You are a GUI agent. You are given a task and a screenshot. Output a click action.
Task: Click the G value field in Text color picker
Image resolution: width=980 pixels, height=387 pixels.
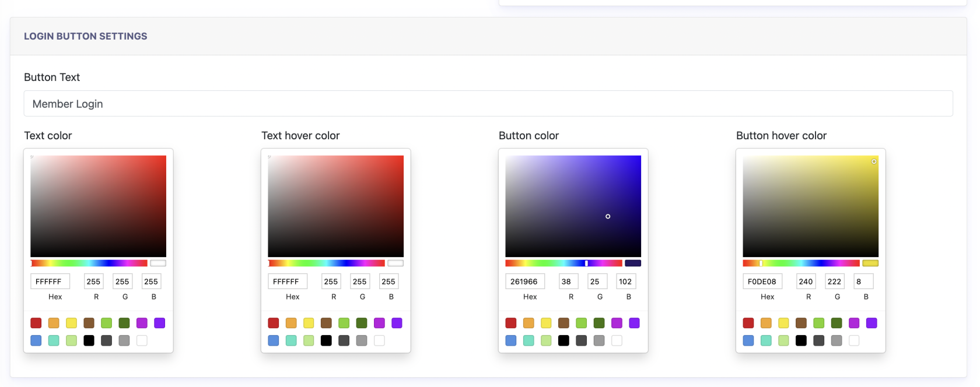(123, 282)
